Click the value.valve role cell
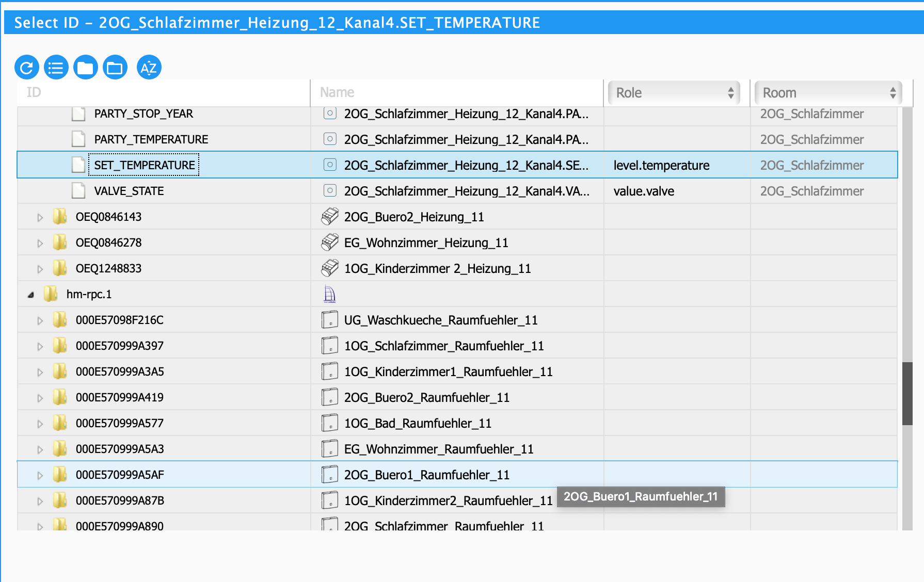This screenshot has width=924, height=582. click(644, 191)
